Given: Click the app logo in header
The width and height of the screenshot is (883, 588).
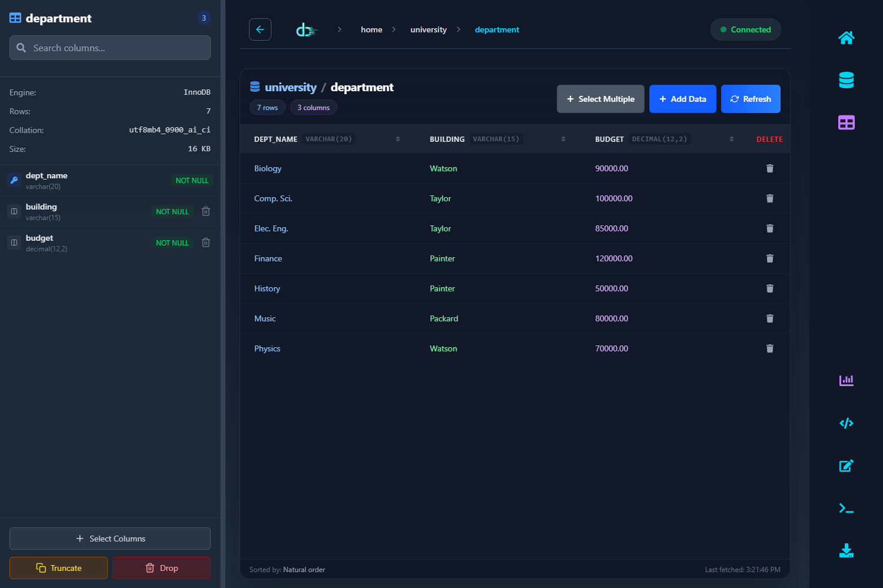Looking at the screenshot, I should tap(306, 29).
